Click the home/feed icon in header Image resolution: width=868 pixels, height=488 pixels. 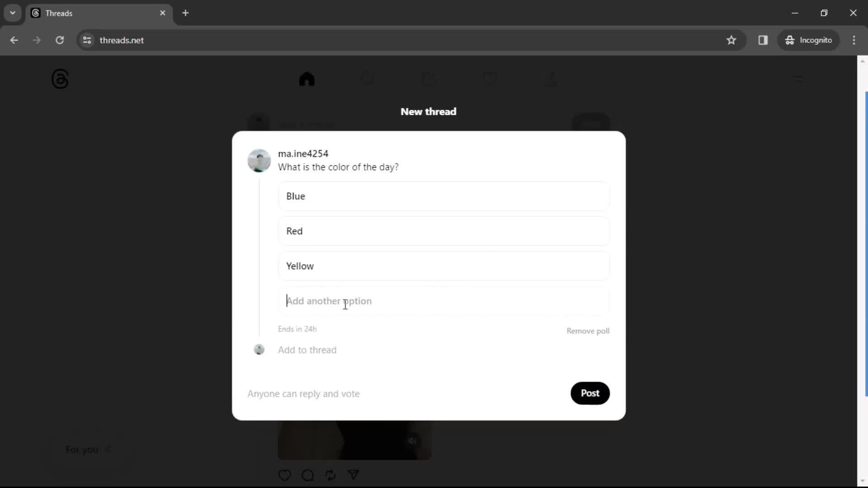pos(307,79)
